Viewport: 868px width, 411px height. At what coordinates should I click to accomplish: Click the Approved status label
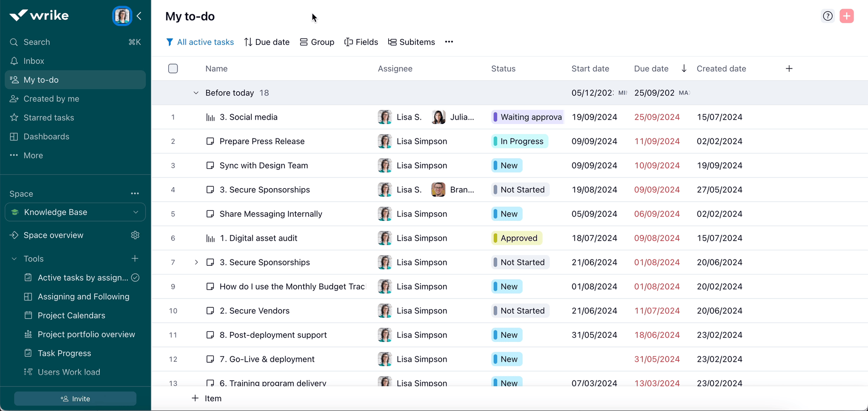point(517,238)
